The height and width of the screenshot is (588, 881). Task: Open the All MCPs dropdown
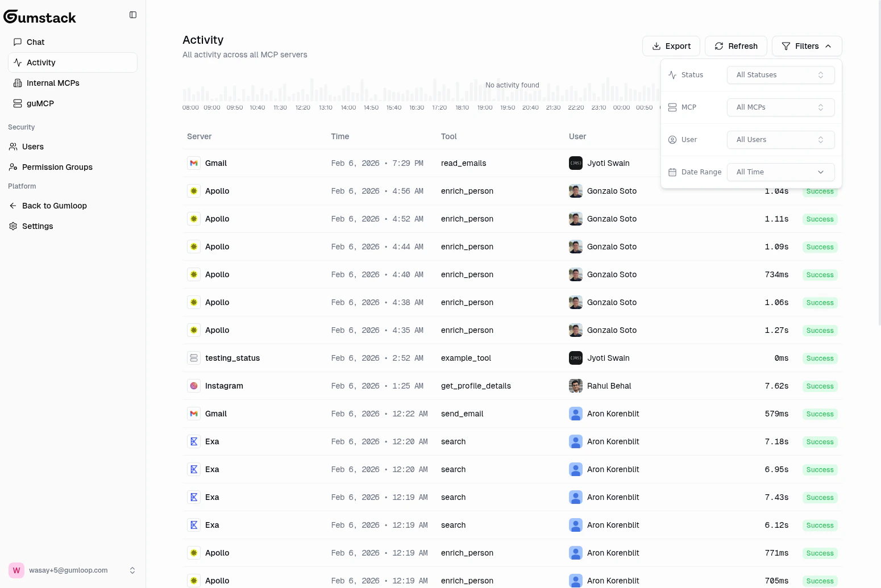[780, 107]
